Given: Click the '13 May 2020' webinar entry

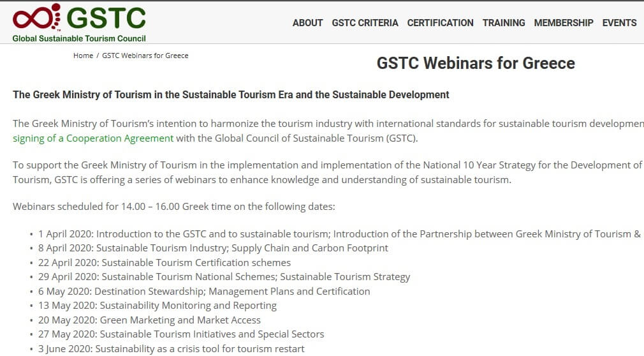Looking at the screenshot, I should (x=157, y=306).
